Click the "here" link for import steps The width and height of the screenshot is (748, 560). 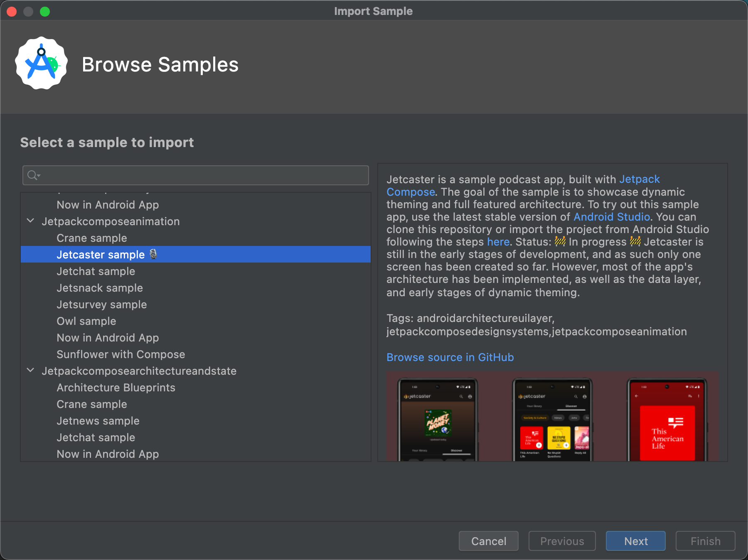[498, 242]
